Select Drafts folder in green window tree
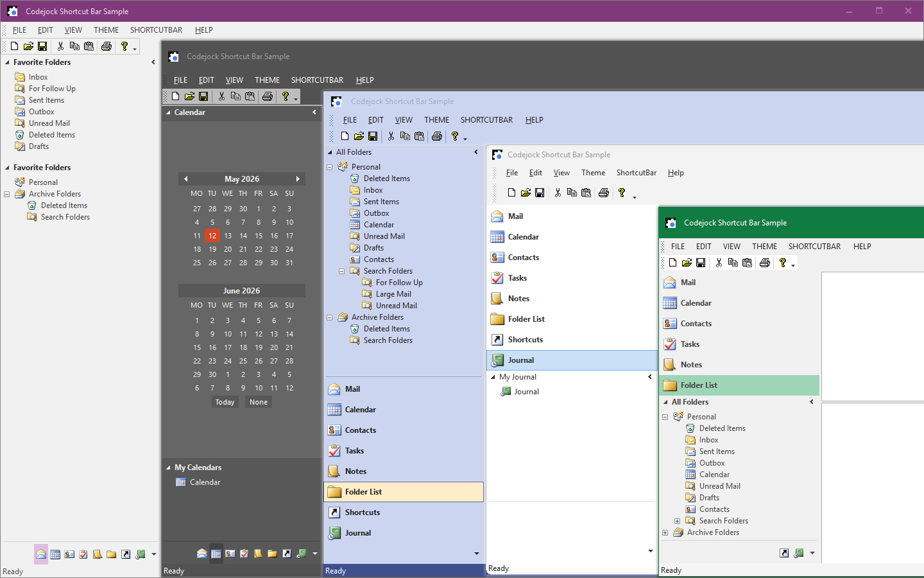This screenshot has width=924, height=578. click(x=709, y=498)
